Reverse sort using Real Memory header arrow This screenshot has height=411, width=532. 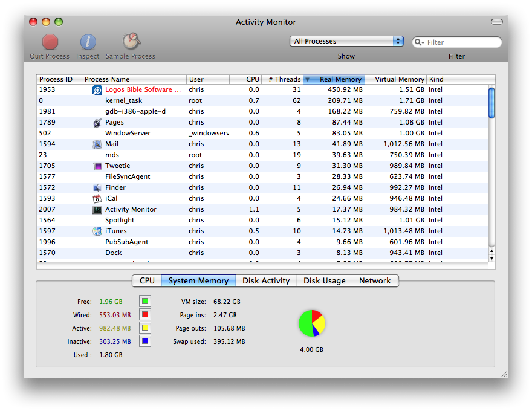tap(307, 79)
